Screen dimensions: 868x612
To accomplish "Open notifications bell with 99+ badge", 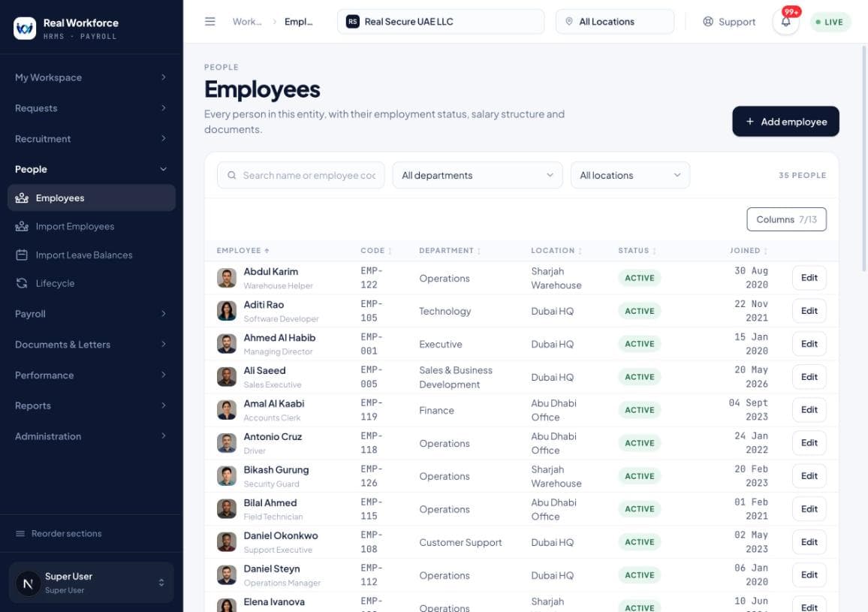I will (x=785, y=22).
